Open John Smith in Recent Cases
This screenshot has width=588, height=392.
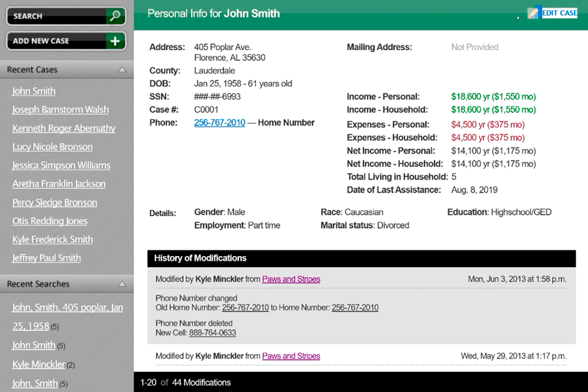[x=34, y=91]
